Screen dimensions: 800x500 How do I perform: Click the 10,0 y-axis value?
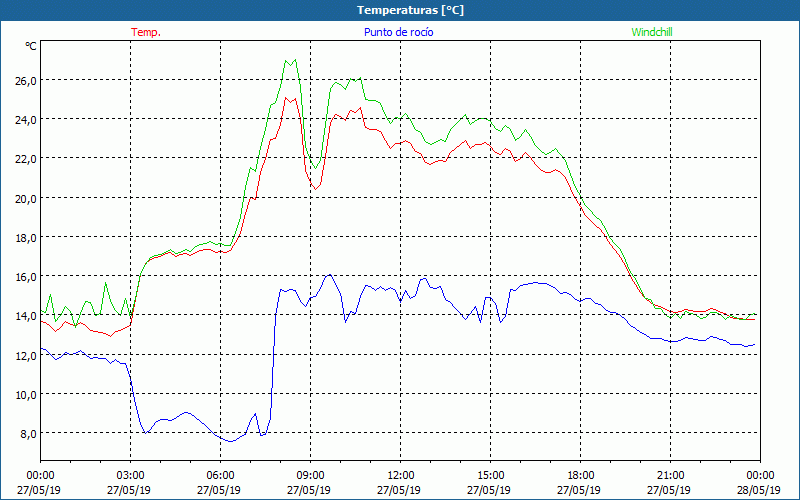[x=25, y=394]
